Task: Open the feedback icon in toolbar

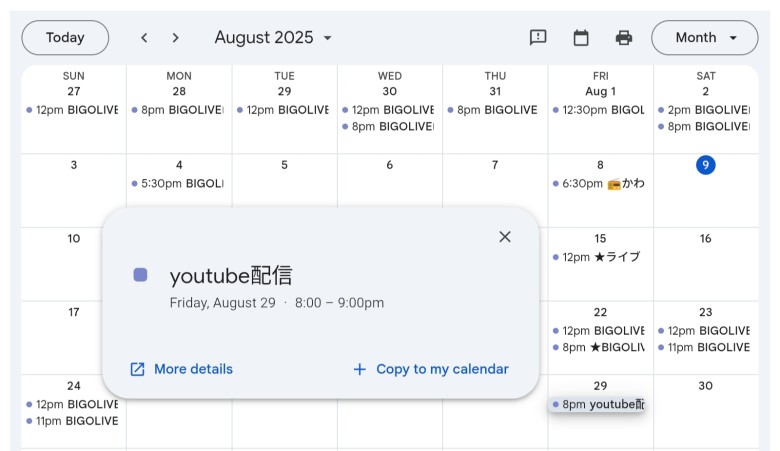Action: (x=538, y=38)
